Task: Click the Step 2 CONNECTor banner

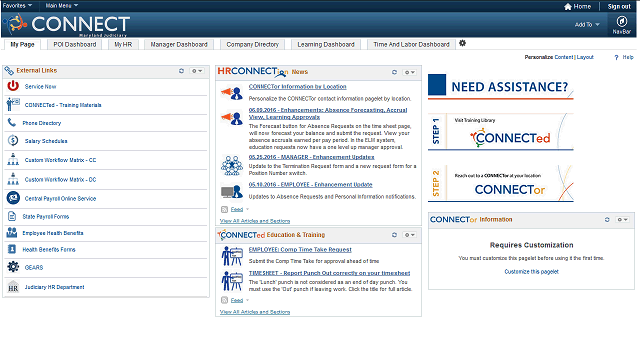Action: click(501, 184)
